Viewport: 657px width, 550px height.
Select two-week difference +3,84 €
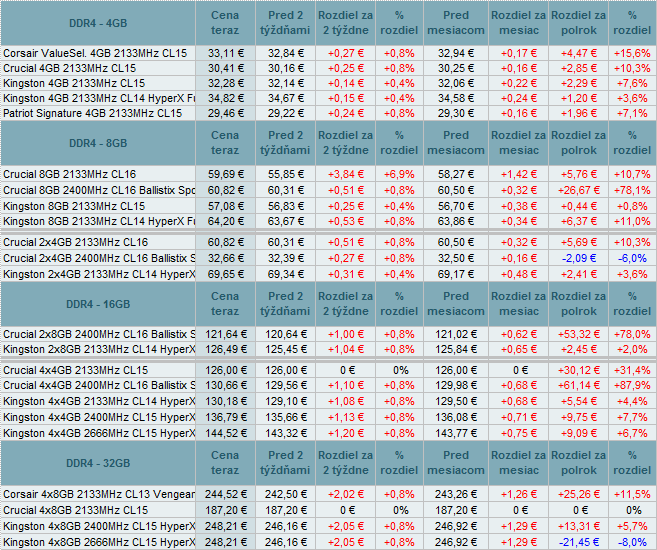[346, 174]
